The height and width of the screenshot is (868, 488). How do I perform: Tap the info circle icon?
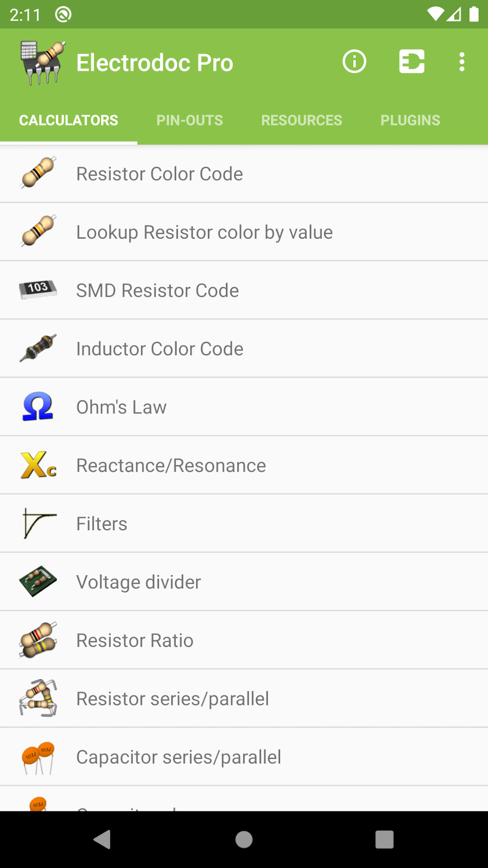coord(354,62)
